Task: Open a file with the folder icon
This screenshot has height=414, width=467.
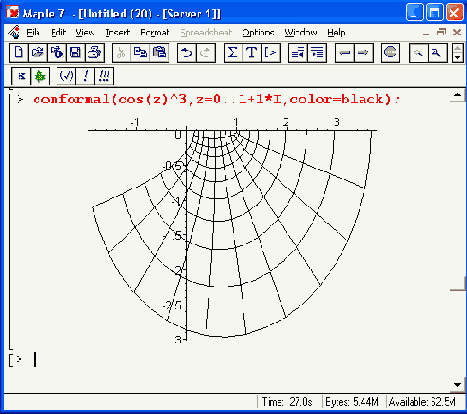Action: point(38,53)
